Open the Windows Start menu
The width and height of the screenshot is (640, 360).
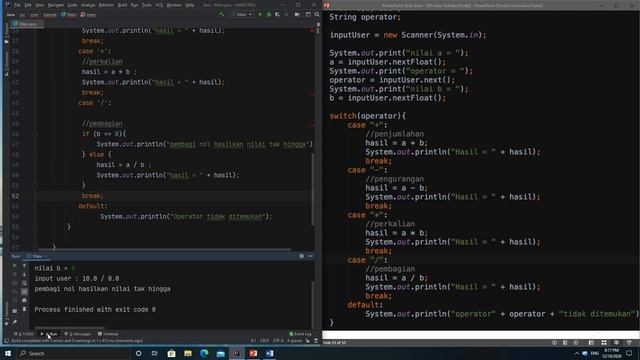[x=8, y=353]
